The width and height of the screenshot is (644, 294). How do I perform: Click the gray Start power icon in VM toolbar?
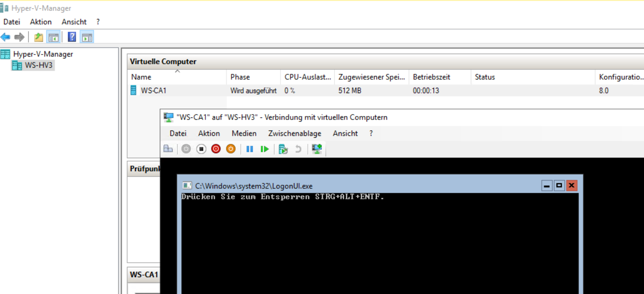point(186,149)
